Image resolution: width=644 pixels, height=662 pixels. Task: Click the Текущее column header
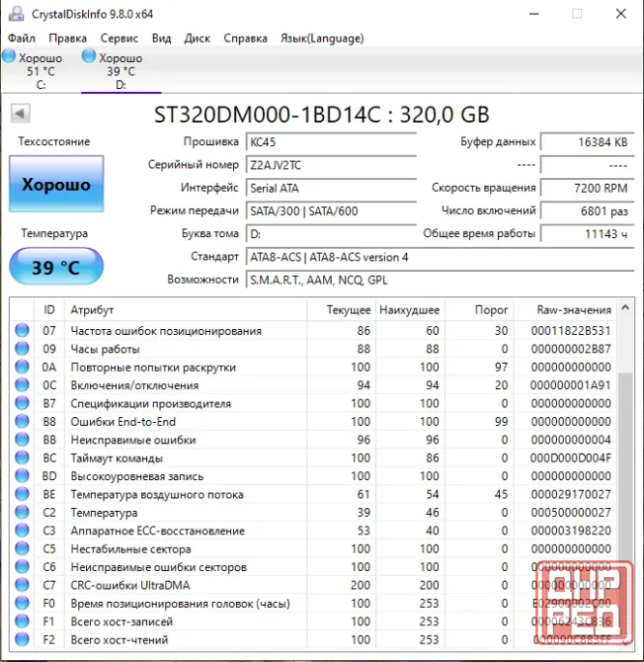(342, 309)
